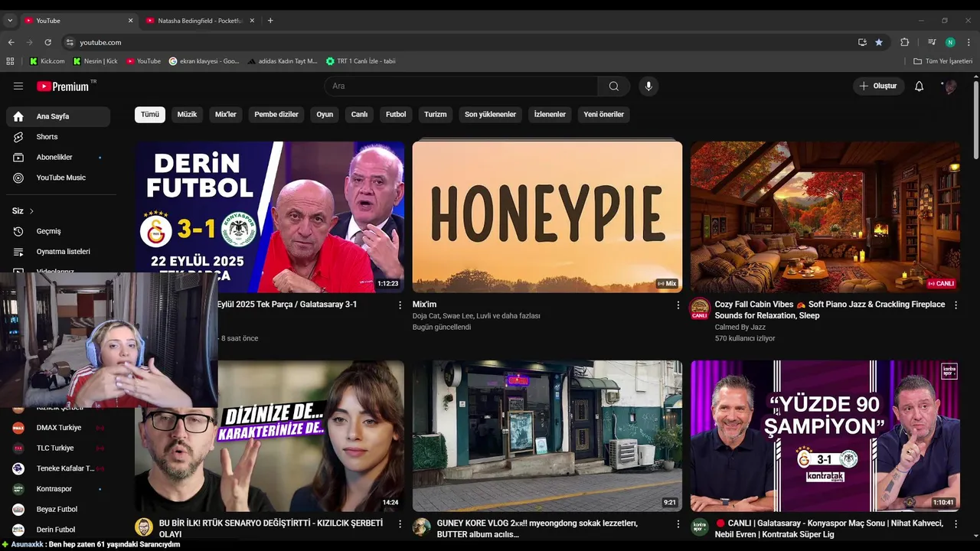Close the YouTube browser tab
Viewport: 980px width, 551px height.
click(130, 21)
